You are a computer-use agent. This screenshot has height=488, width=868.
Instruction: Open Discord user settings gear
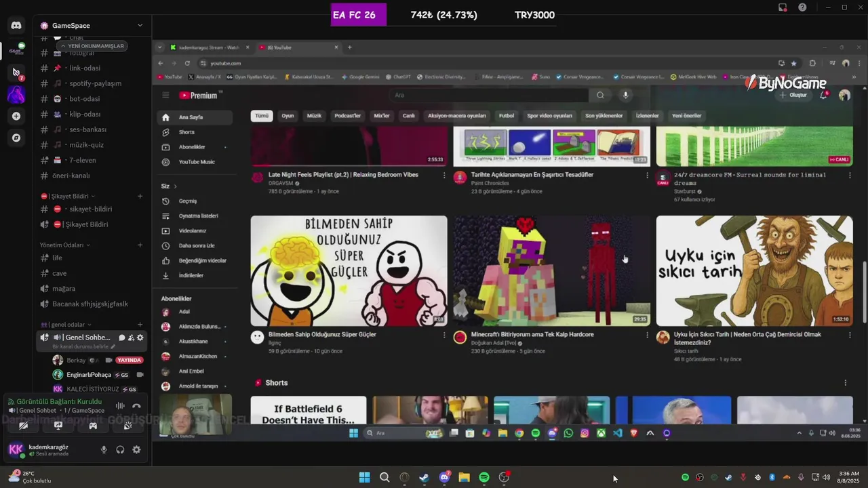[136, 449]
